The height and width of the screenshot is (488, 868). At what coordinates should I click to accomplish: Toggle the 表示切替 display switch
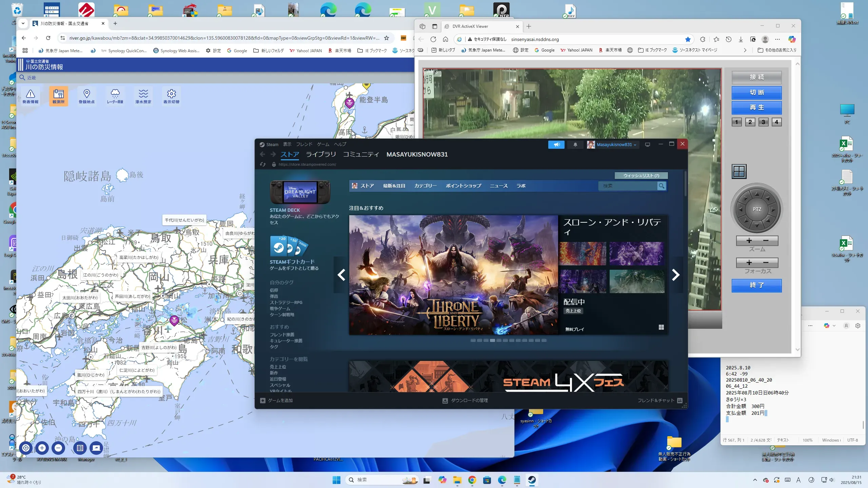(x=171, y=96)
